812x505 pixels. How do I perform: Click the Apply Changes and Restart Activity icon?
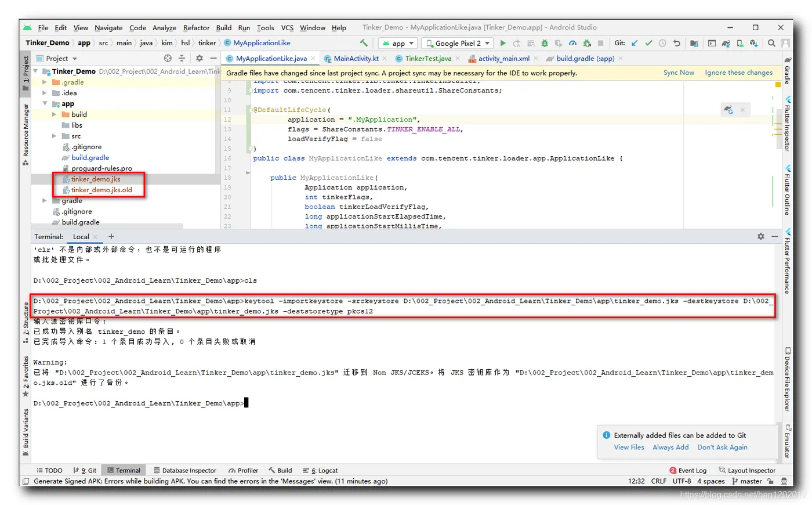click(517, 43)
